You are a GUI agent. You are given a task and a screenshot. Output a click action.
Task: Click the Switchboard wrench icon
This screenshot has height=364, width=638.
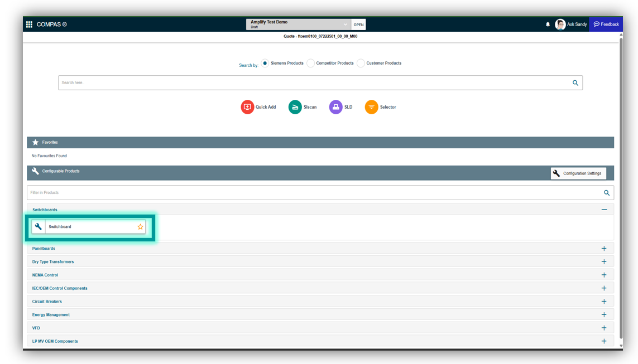39,227
